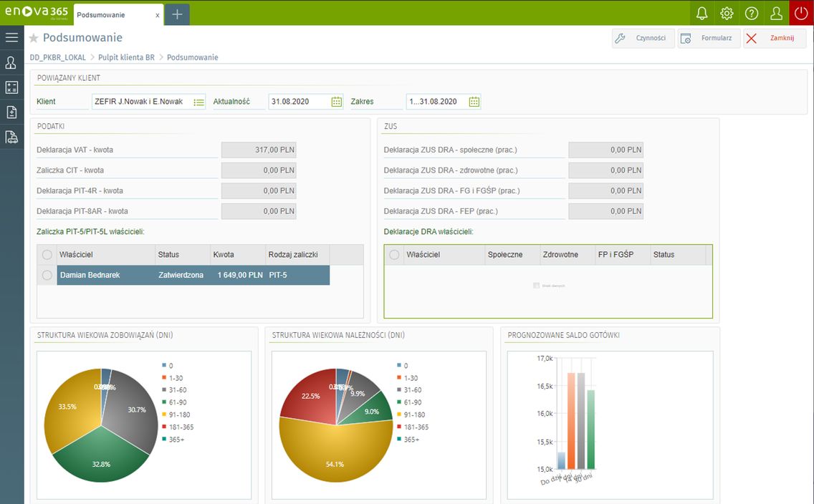Open the calculator icon in left sidebar
This screenshot has width=814, height=504.
point(11,87)
